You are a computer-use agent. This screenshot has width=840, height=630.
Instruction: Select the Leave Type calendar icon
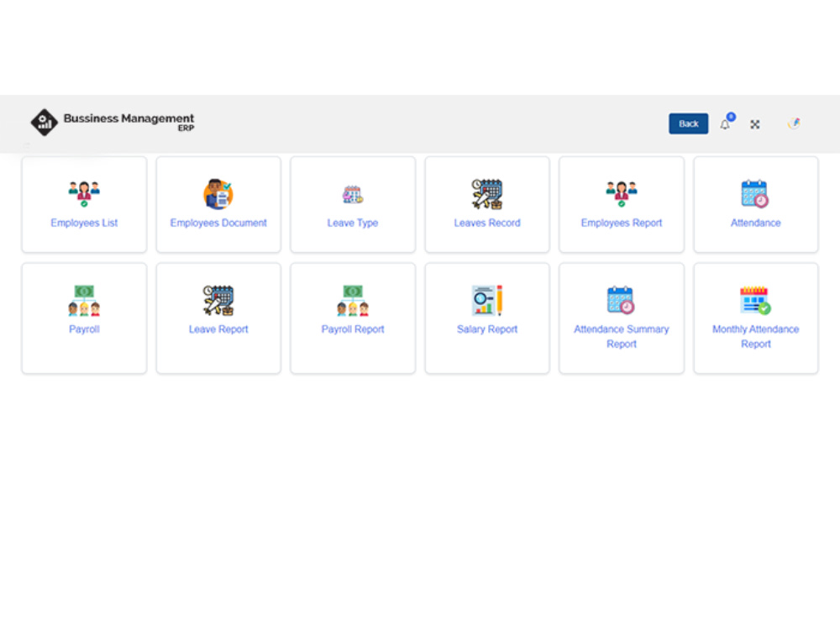pos(353,195)
